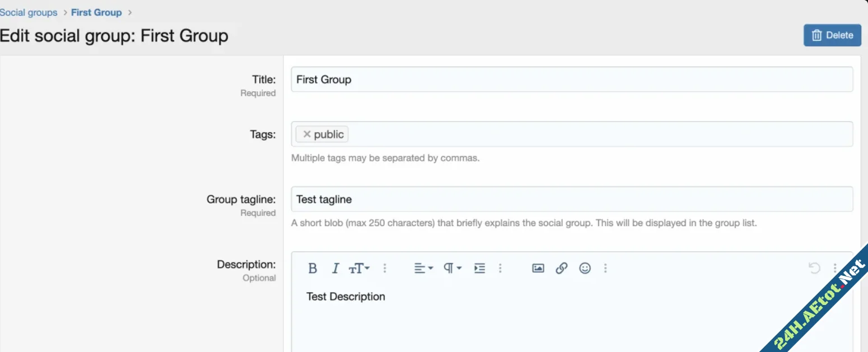Click the insert link icon
The width and height of the screenshot is (868, 352).
coord(561,269)
